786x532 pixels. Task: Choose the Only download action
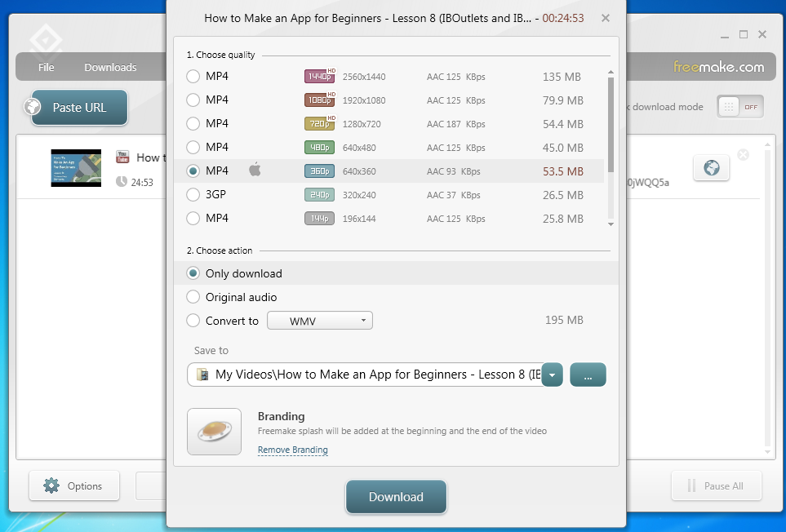point(193,273)
